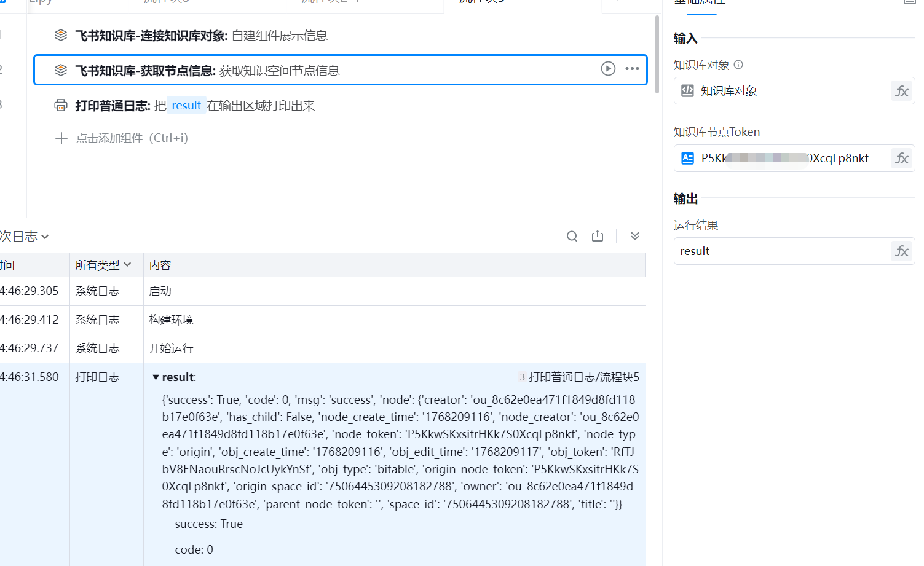Click the result variable tag in step three
924x566 pixels.
[186, 106]
